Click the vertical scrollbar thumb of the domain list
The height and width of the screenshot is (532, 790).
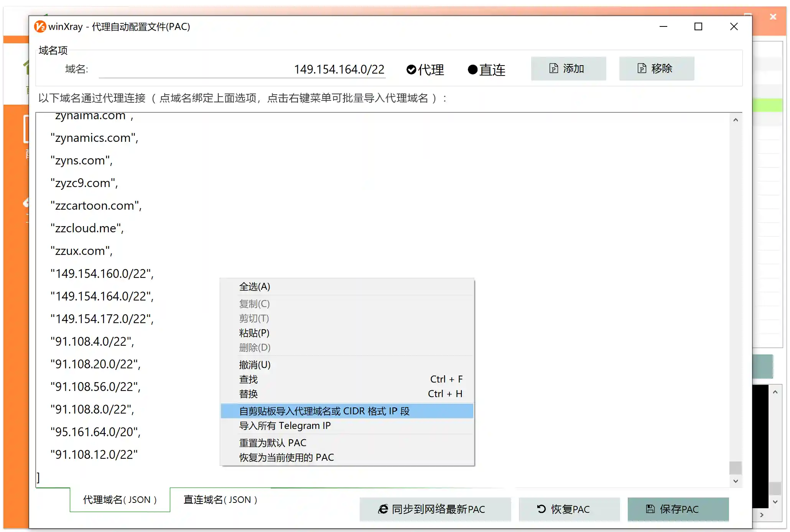click(x=736, y=468)
